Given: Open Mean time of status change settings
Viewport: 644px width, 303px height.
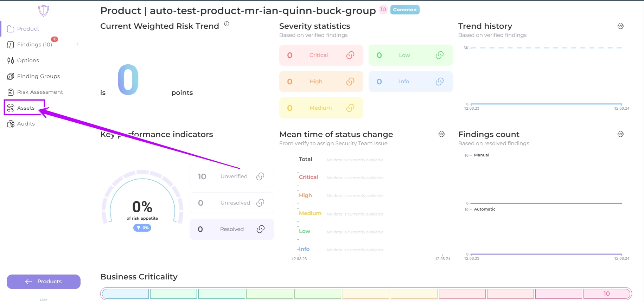Looking at the screenshot, I should [441, 134].
